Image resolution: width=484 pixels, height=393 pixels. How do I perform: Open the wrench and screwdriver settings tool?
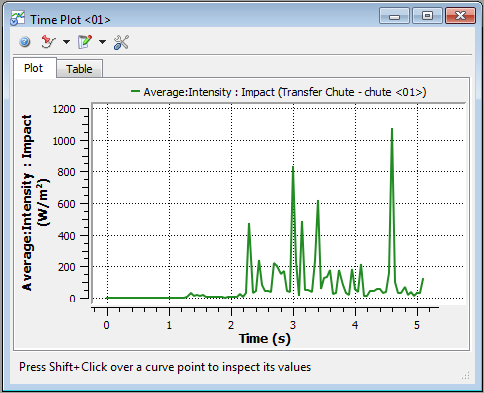(x=121, y=42)
